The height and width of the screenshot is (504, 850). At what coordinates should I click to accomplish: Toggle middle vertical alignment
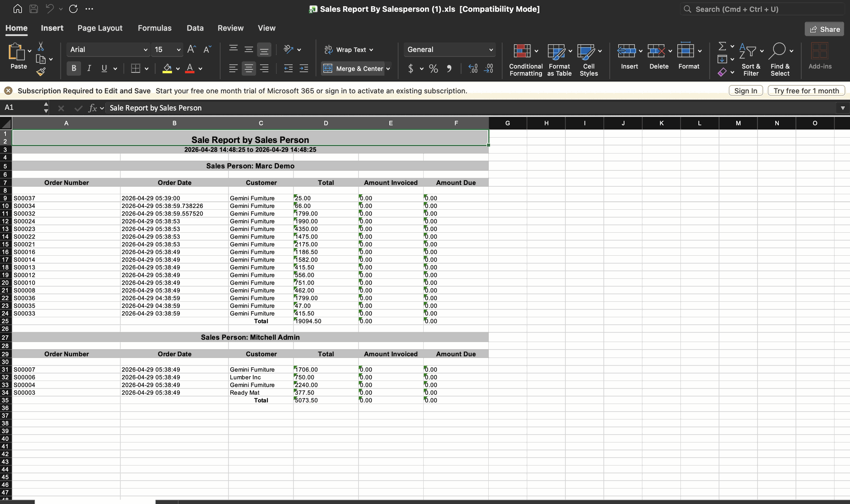point(249,49)
